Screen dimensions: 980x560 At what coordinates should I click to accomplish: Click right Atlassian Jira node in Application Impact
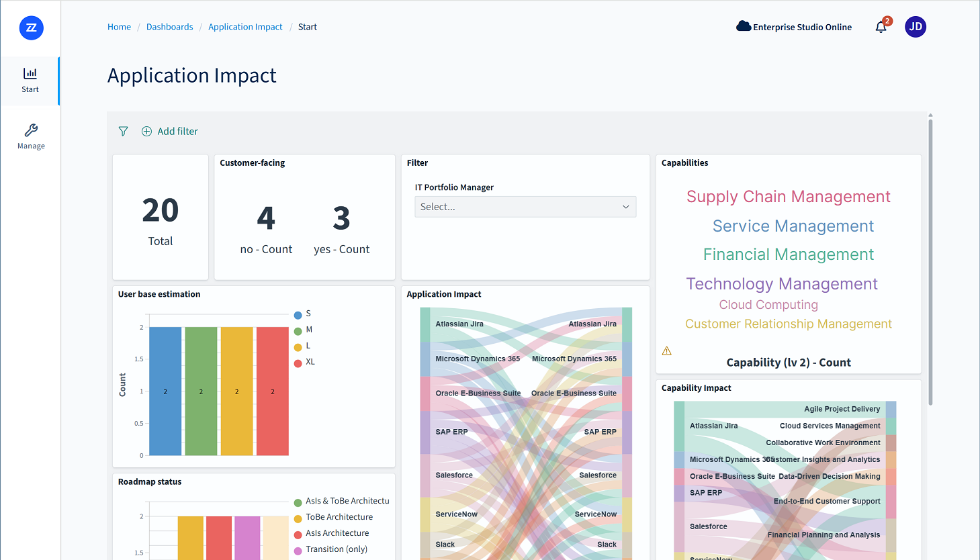[627, 324]
